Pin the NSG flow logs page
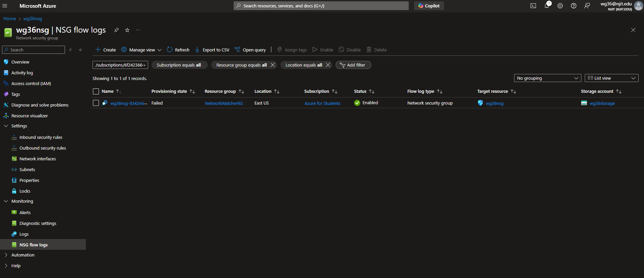This screenshot has height=278, width=644. [116, 30]
